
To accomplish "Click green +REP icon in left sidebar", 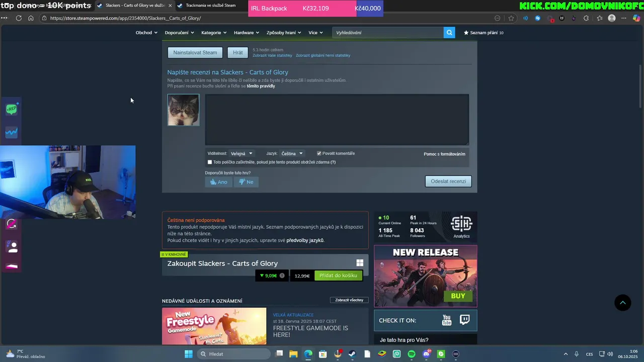I will coord(12,109).
